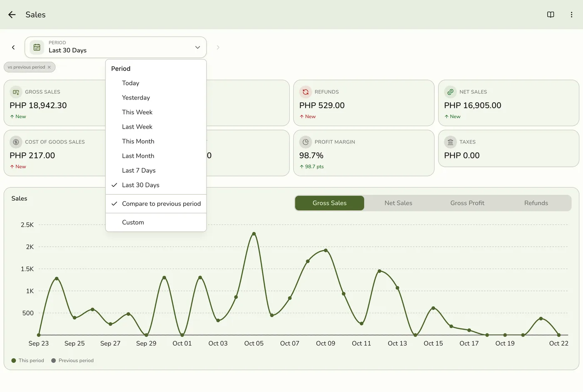Click the back arrow next to Sales

pos(12,15)
